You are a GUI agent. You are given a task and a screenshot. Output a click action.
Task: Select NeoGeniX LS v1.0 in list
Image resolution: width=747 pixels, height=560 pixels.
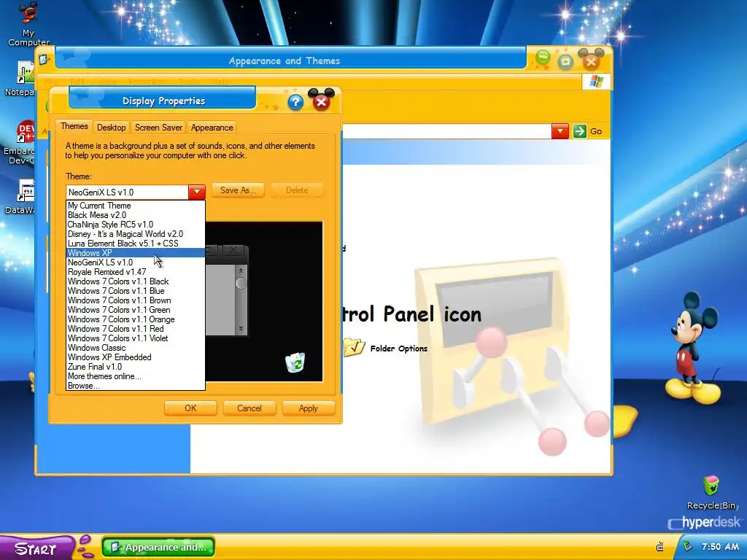click(x=136, y=262)
